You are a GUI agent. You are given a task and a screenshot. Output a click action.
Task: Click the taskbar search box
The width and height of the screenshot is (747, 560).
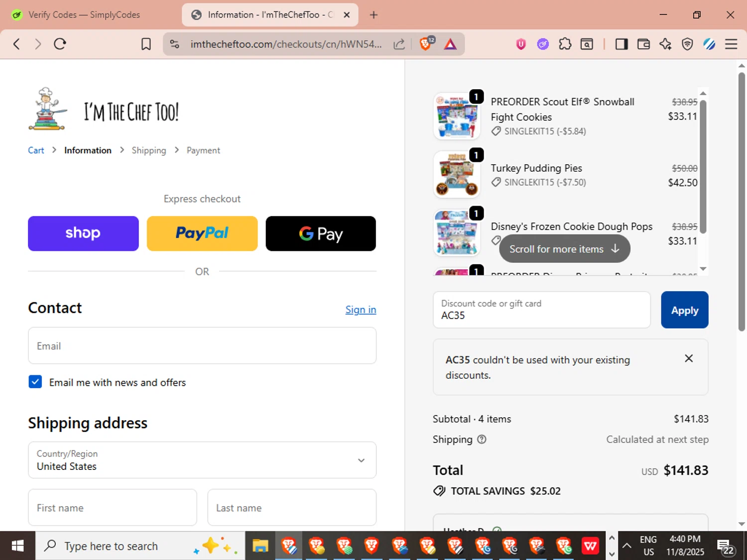(x=140, y=546)
